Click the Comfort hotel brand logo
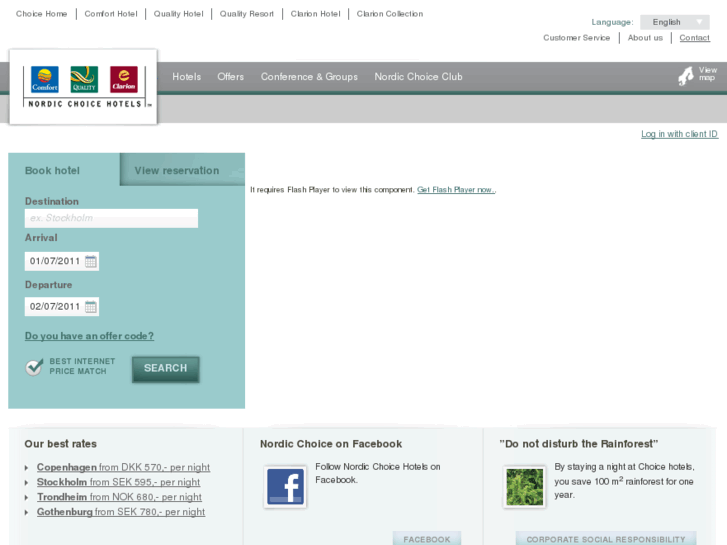 click(x=45, y=79)
